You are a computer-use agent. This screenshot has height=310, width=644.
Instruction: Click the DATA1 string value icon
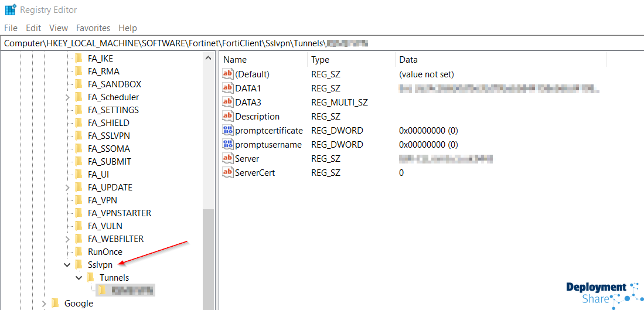click(x=228, y=88)
